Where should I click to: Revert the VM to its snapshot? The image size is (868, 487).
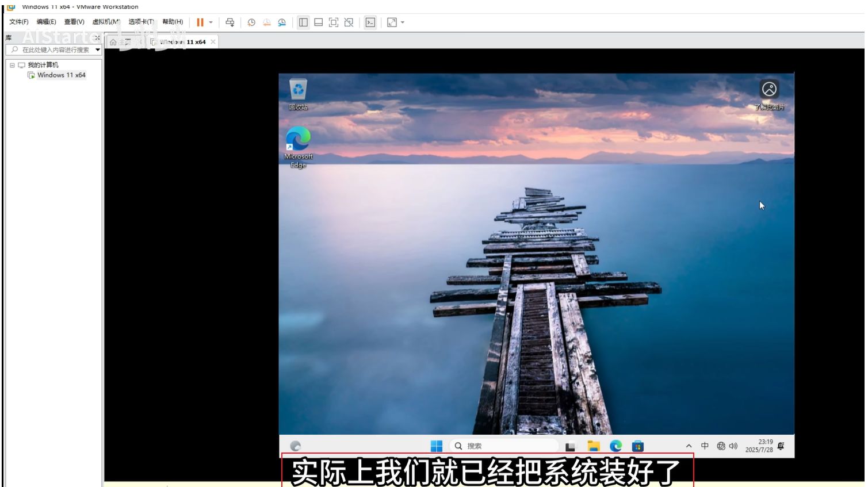(267, 22)
